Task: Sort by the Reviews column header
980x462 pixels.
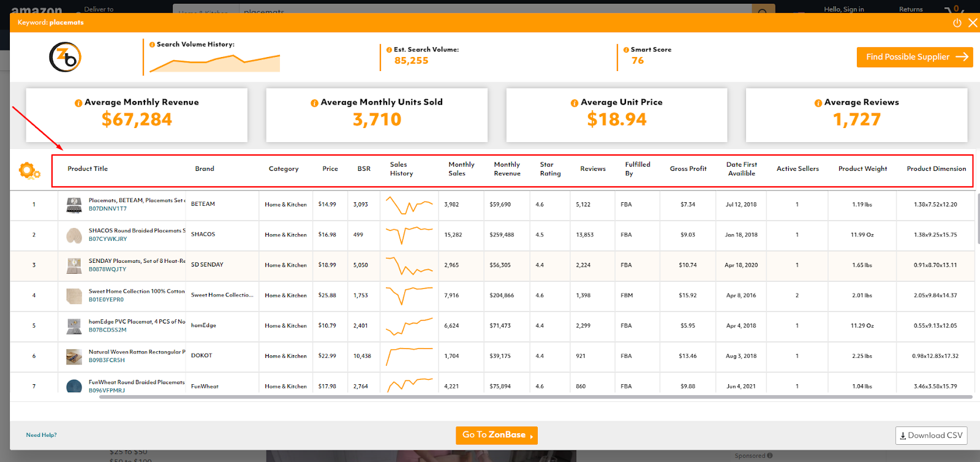Action: [x=593, y=169]
